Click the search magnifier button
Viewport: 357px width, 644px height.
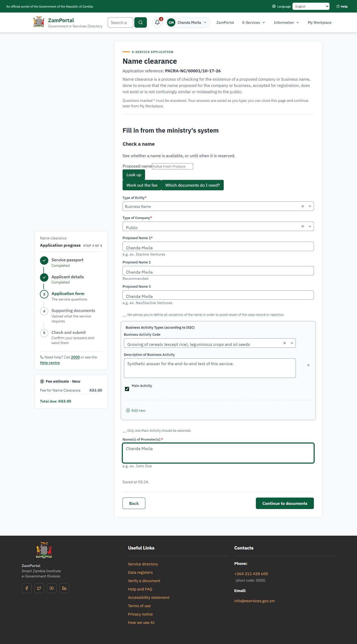pyautogui.click(x=141, y=22)
